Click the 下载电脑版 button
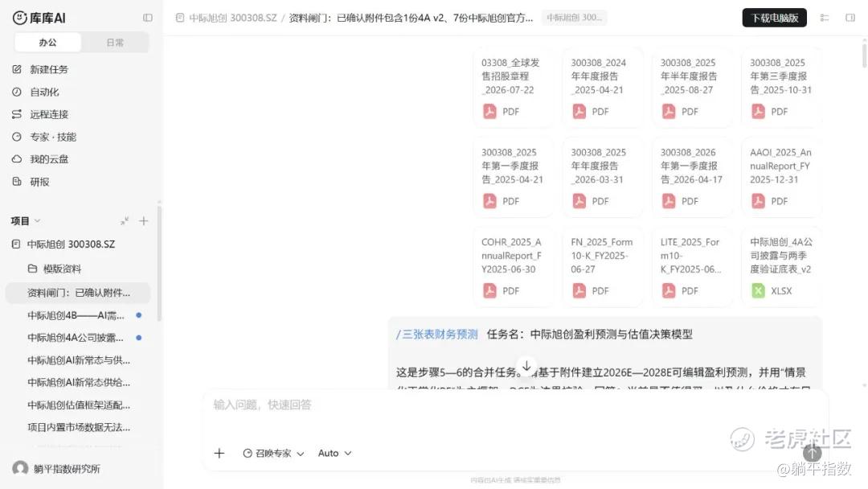 775,18
